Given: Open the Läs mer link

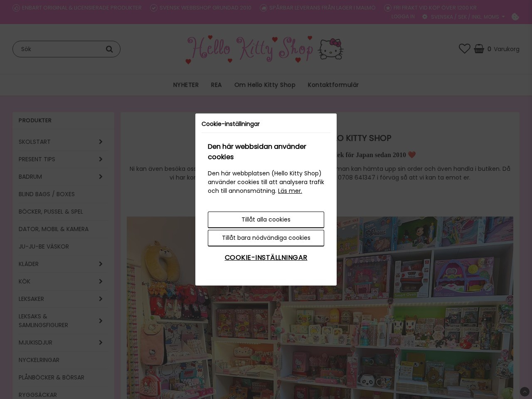Looking at the screenshot, I should point(290,191).
